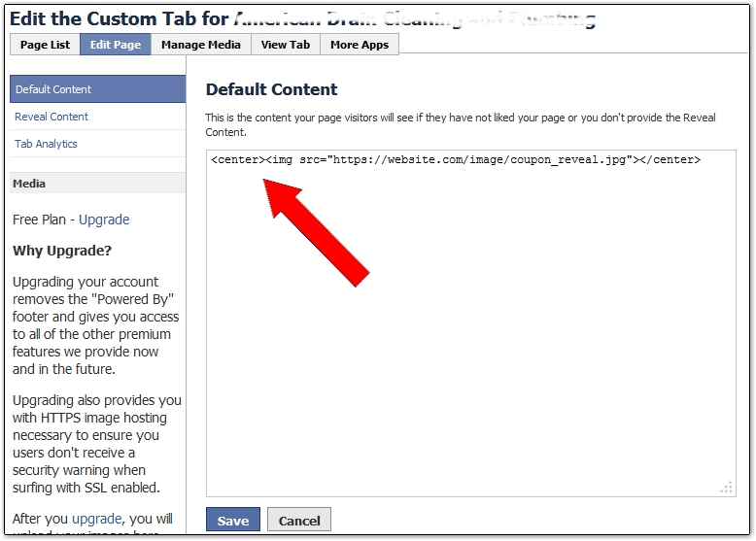Switch to the Edit Page tab
This screenshot has width=756, height=541.
coord(116,45)
